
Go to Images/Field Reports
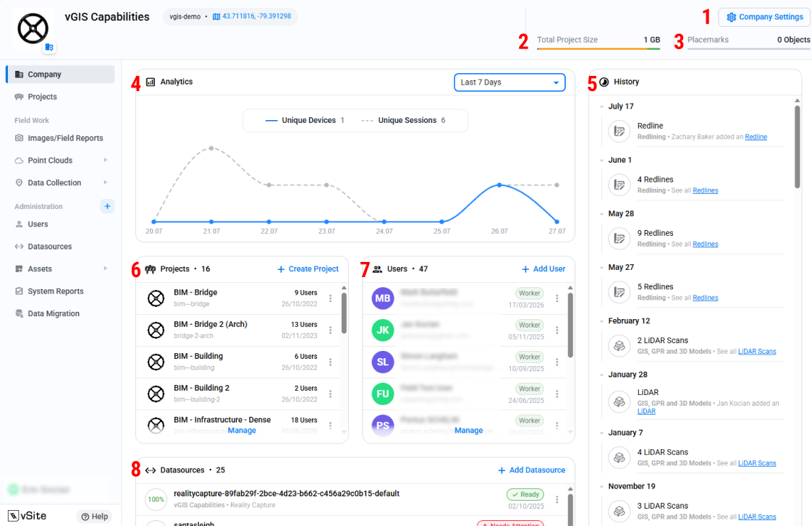(65, 138)
